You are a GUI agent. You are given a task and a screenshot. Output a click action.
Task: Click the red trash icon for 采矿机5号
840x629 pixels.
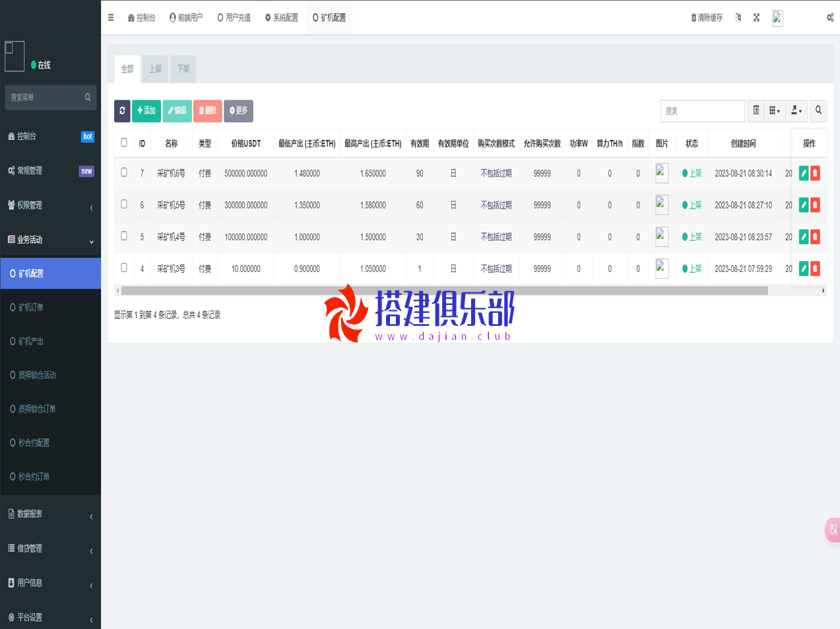point(815,205)
